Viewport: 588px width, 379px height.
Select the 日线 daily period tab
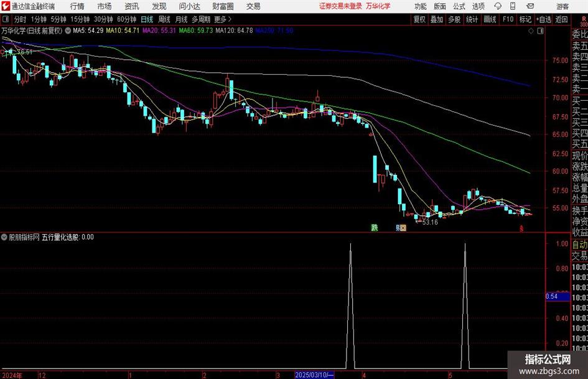pos(147,19)
